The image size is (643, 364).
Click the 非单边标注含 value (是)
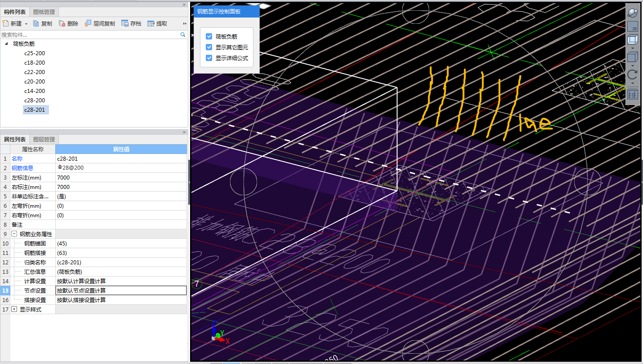(121, 196)
